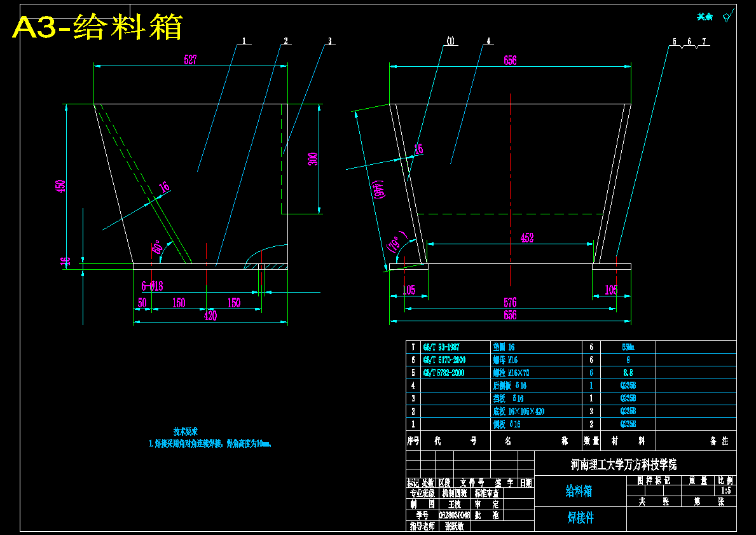The width and height of the screenshot is (756, 535).
Task: Click the "(1)" part leader label
Action: 450,41
